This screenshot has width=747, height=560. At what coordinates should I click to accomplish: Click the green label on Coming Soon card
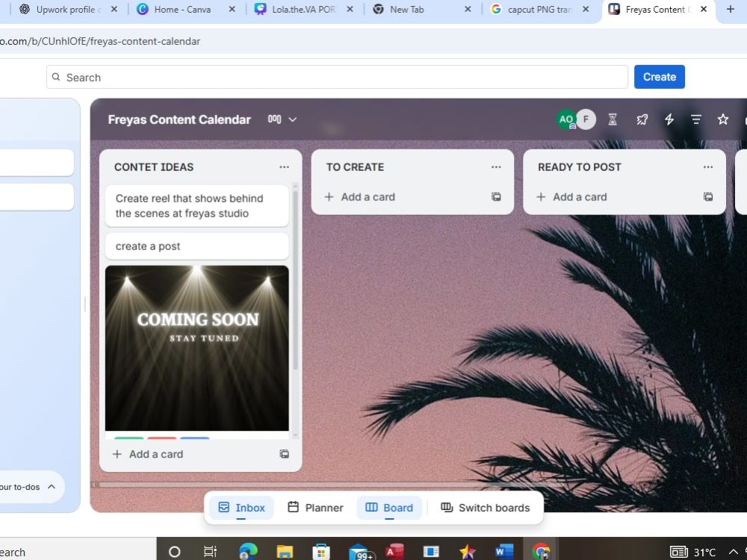(x=128, y=438)
